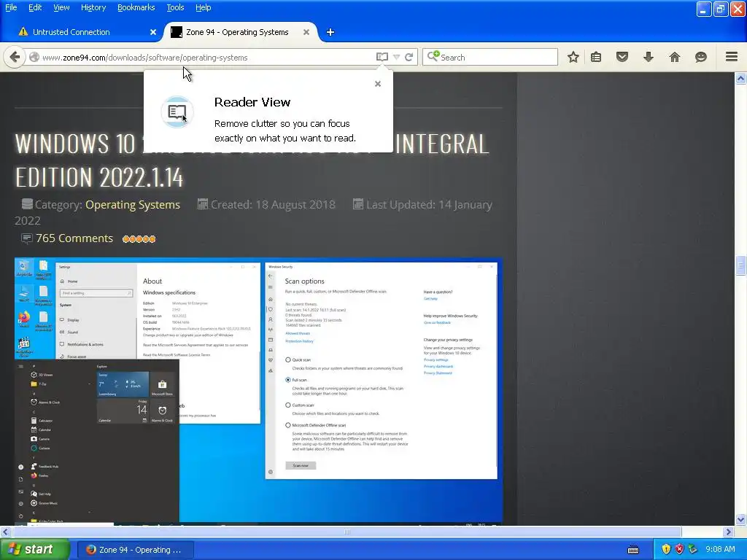Open the URL history dropdown arrow
Image resolution: width=747 pixels, height=560 pixels.
point(396,57)
